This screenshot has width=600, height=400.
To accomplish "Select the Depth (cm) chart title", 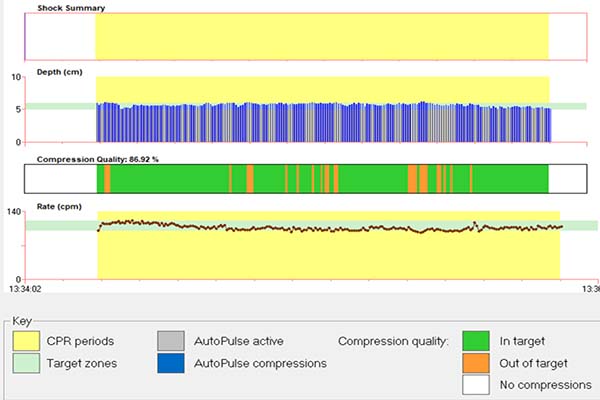I will (61, 72).
